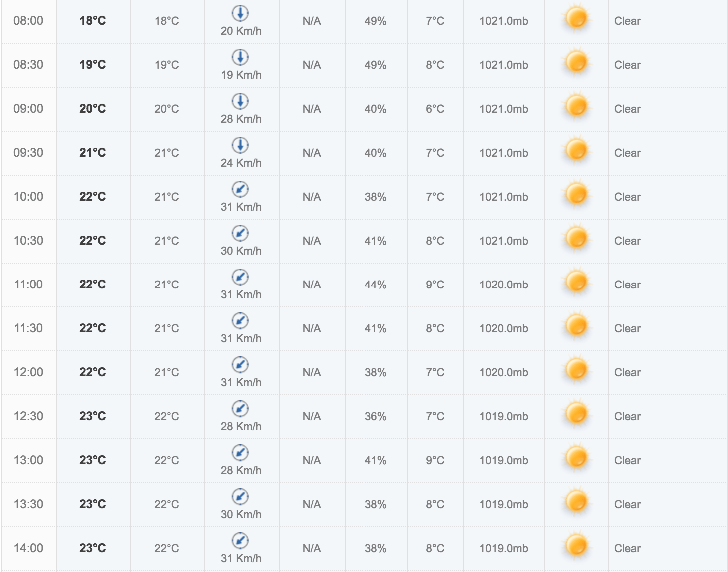The image size is (728, 572).
Task: Click the southwest wind icon at 10:00
Action: click(x=240, y=189)
